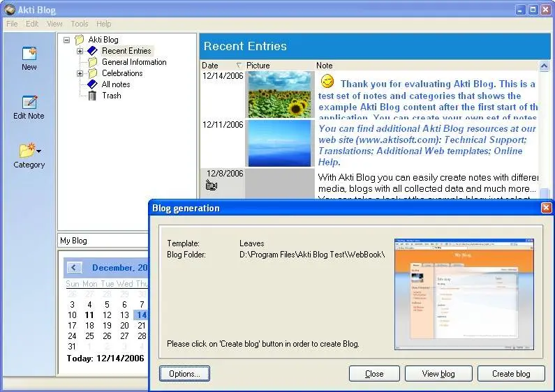Click the Category folder icon

tap(27, 150)
